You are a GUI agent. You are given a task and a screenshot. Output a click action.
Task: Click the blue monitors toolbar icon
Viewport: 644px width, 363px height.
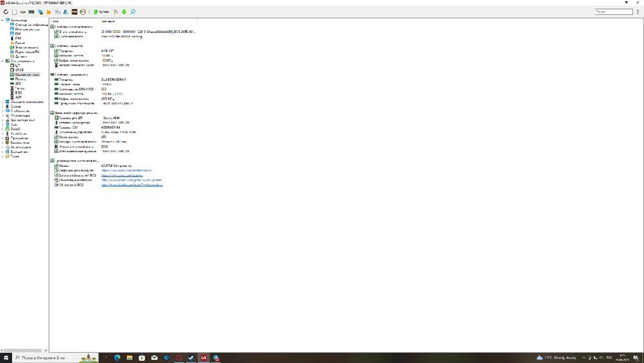pos(40,12)
